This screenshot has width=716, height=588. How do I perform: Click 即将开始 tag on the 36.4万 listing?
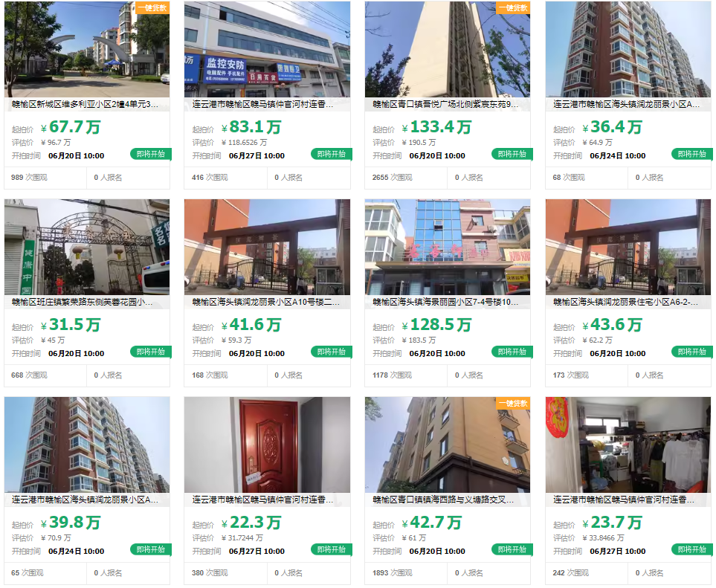(x=692, y=155)
